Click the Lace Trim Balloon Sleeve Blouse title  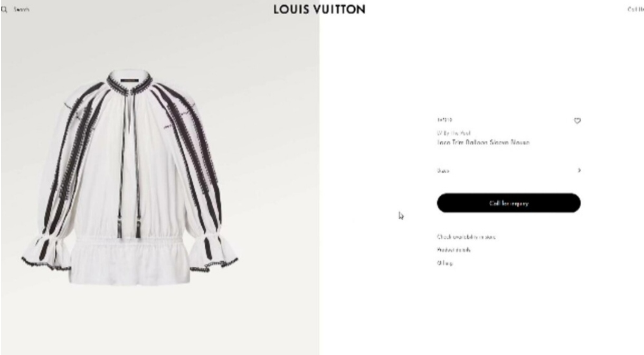tap(483, 143)
